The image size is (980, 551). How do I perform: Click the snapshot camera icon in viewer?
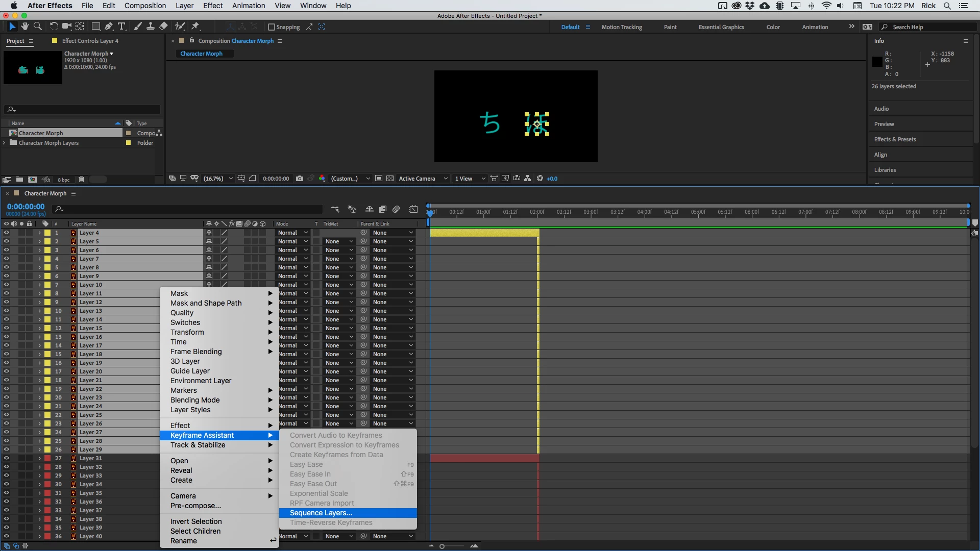pyautogui.click(x=300, y=179)
